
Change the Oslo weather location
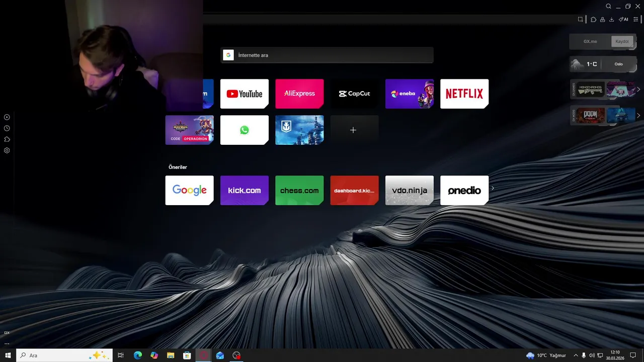pyautogui.click(x=618, y=64)
